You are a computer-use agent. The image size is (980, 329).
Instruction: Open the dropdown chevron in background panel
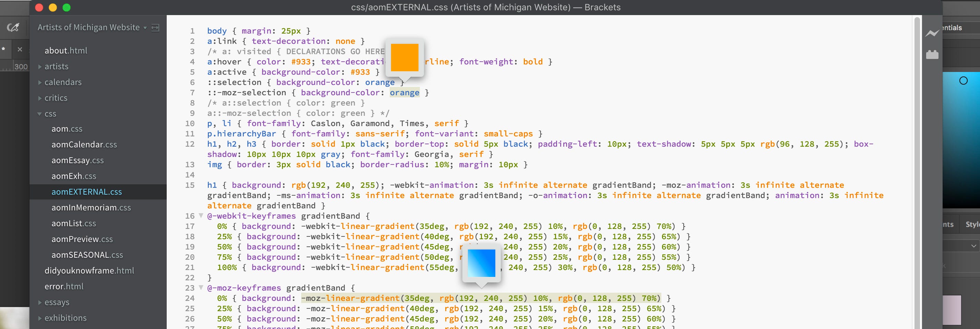973,246
